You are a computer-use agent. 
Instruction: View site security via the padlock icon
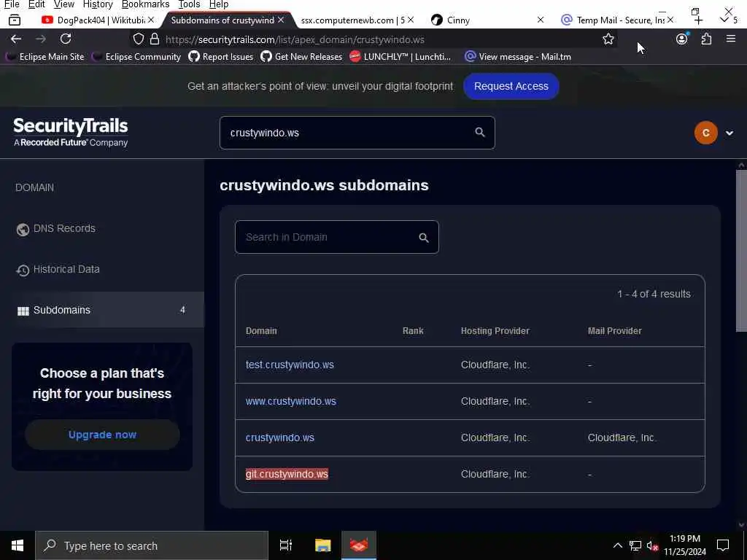click(x=155, y=39)
